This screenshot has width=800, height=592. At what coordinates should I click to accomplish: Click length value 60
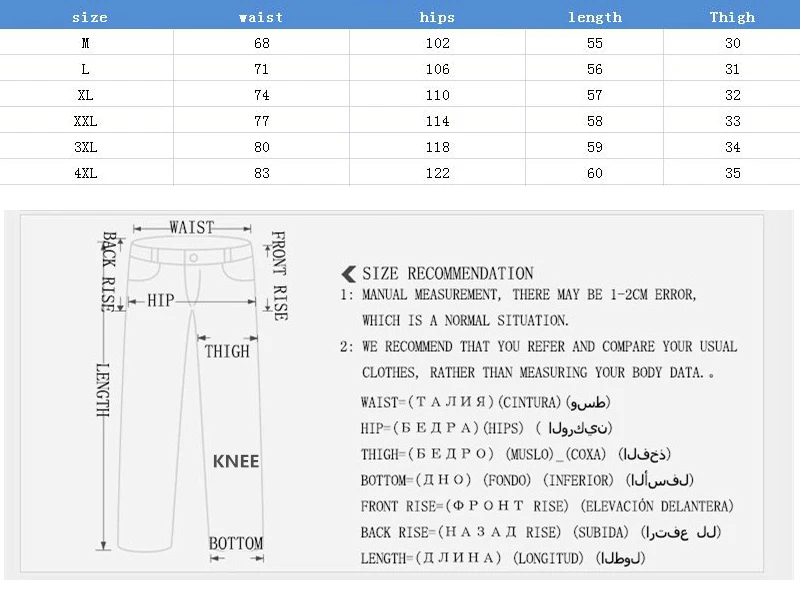(x=595, y=173)
